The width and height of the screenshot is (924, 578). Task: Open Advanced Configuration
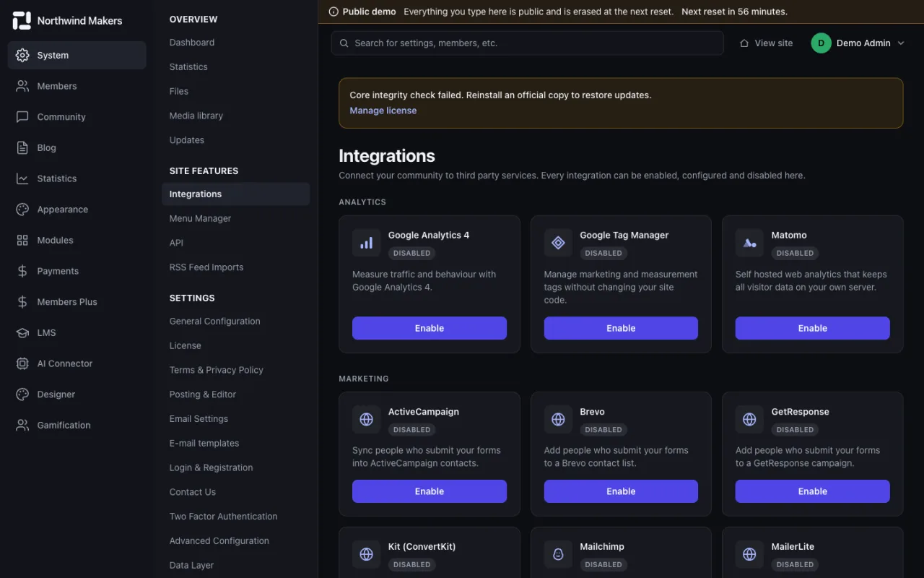click(x=219, y=541)
